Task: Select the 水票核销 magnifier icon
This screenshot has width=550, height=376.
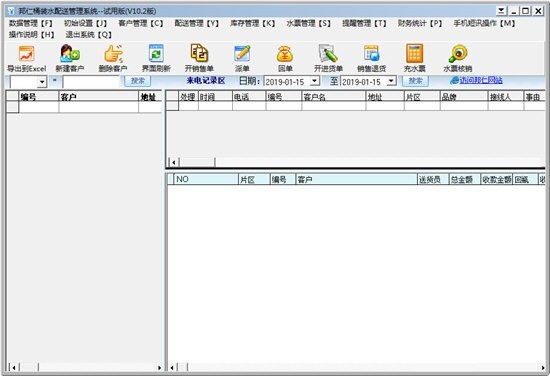Action: tap(458, 54)
